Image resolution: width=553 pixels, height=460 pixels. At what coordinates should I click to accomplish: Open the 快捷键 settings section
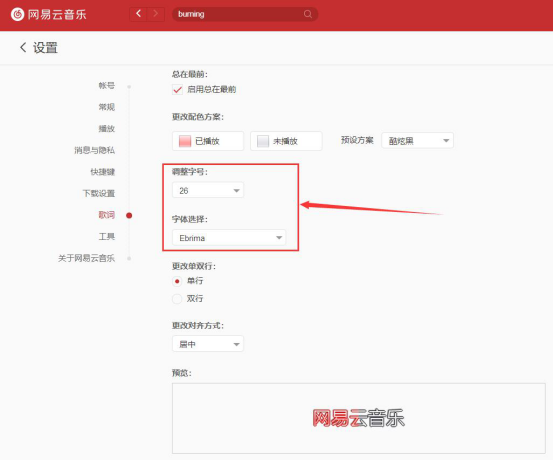[103, 172]
